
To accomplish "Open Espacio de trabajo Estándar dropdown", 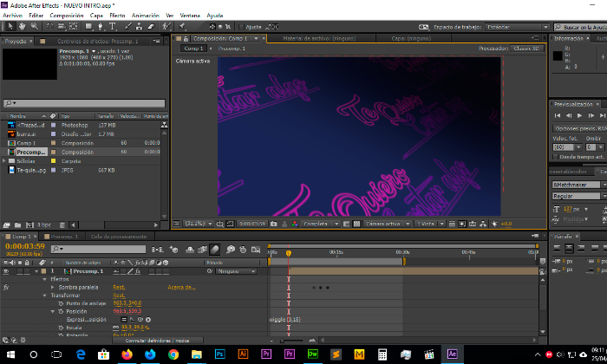I will click(517, 27).
